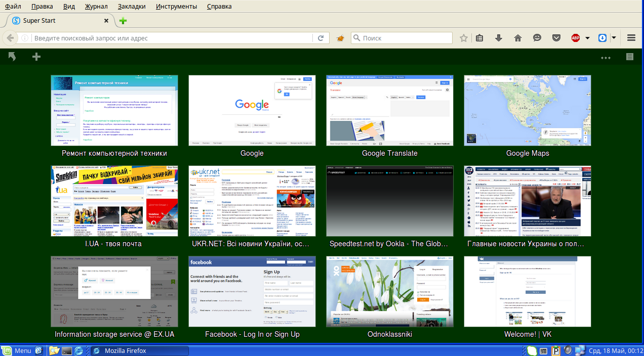The height and width of the screenshot is (356, 644).
Task: Click the Pocket icon in the toolbar
Action: [x=556, y=38]
